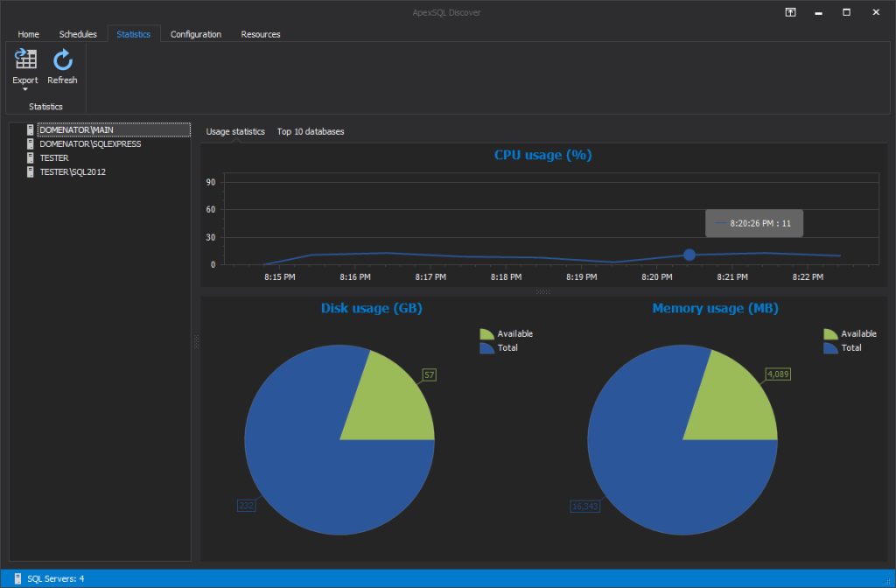Click the Refresh icon to reload statistics
This screenshot has height=588, width=896.
coord(61,59)
